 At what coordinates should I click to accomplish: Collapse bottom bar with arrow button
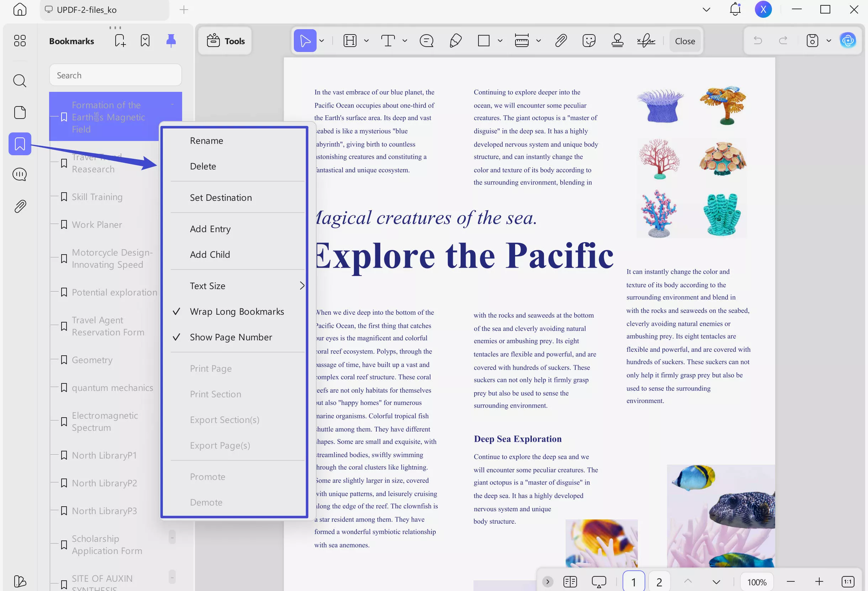point(547,582)
